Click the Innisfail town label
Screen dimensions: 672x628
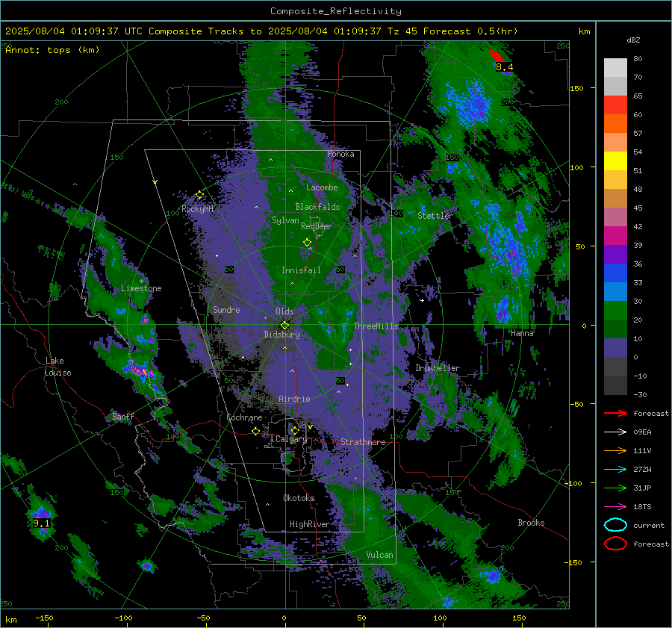coord(301,270)
